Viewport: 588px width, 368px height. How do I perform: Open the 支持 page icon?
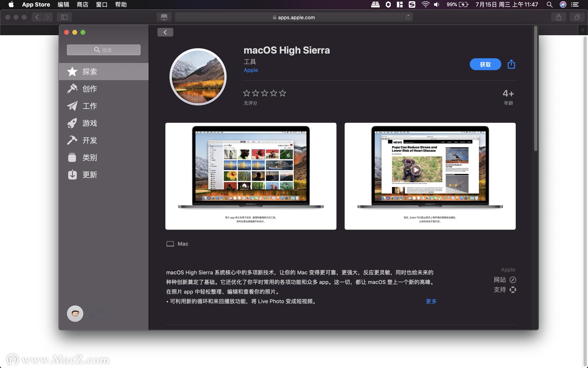click(513, 290)
